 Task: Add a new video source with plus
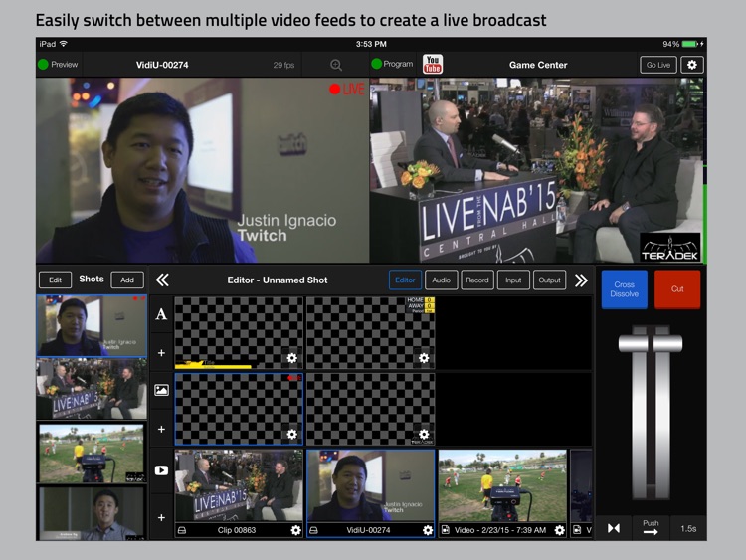[x=161, y=517]
